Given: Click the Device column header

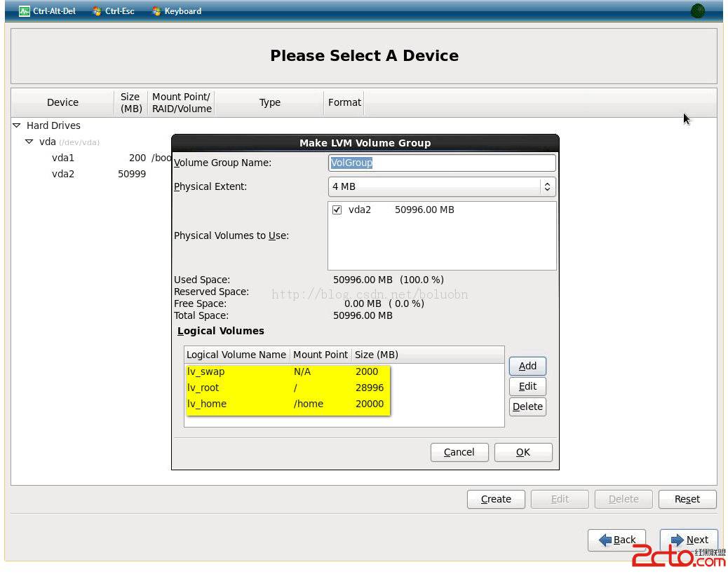Looking at the screenshot, I should 62,102.
